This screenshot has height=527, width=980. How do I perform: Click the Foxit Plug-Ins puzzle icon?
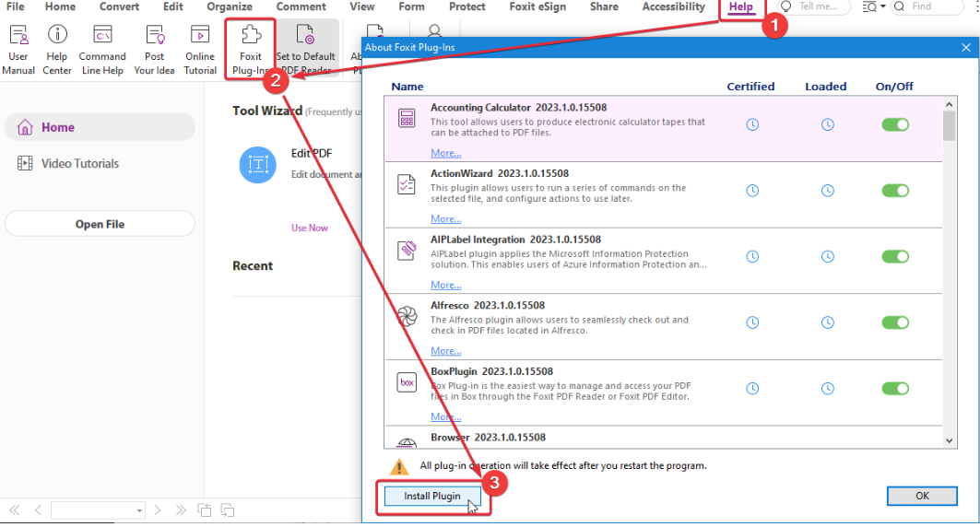(250, 37)
